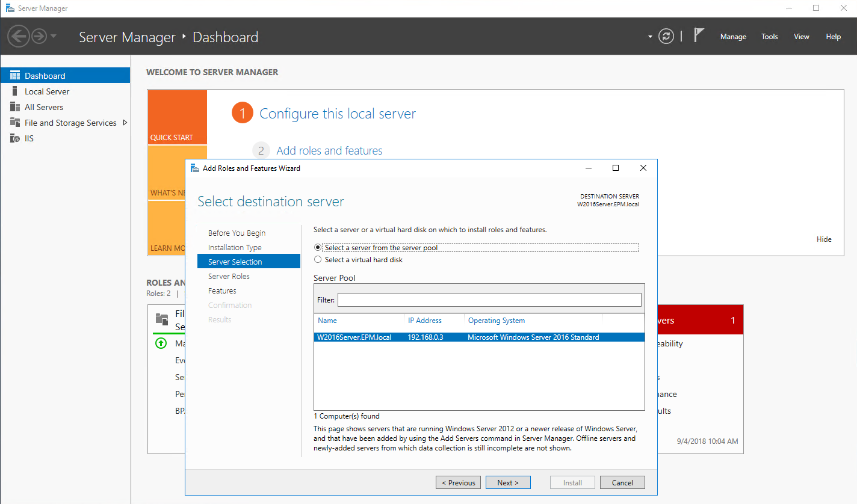
Task: Click the server pool Filter text box
Action: coord(489,300)
